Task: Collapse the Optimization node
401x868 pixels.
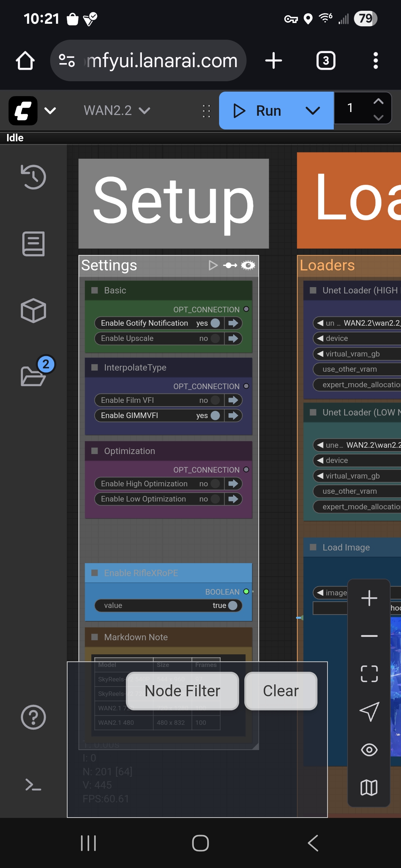Action: point(95,451)
